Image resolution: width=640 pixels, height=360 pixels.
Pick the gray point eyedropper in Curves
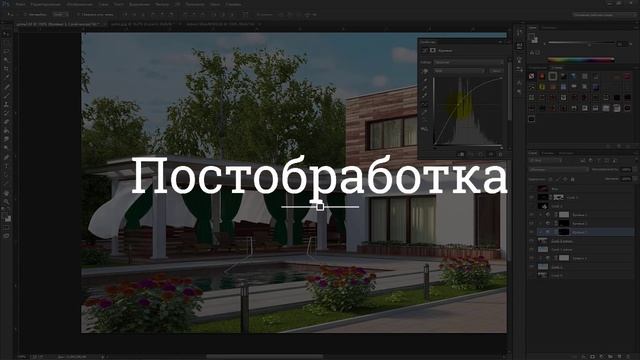[425, 88]
